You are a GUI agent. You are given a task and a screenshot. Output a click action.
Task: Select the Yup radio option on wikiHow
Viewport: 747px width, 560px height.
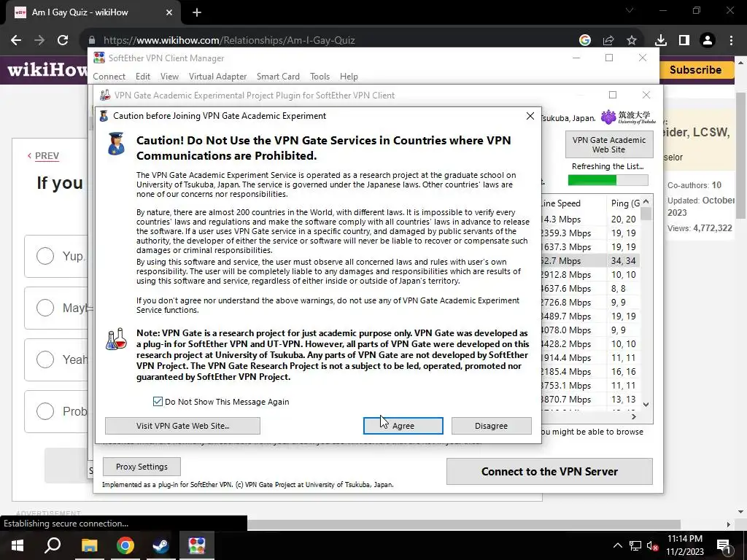point(45,256)
